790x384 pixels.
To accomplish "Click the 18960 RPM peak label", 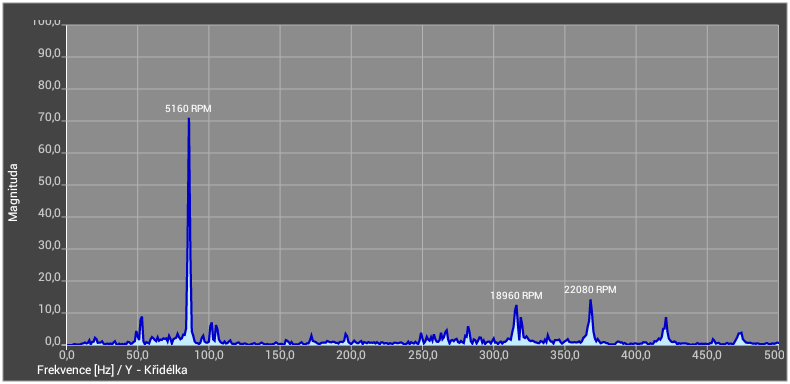I will click(x=516, y=296).
